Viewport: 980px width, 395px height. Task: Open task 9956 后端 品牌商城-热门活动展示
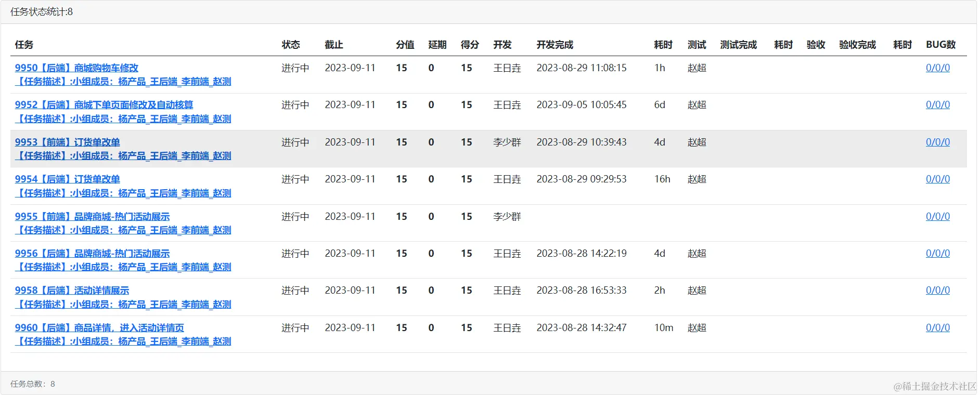pyautogui.click(x=93, y=254)
